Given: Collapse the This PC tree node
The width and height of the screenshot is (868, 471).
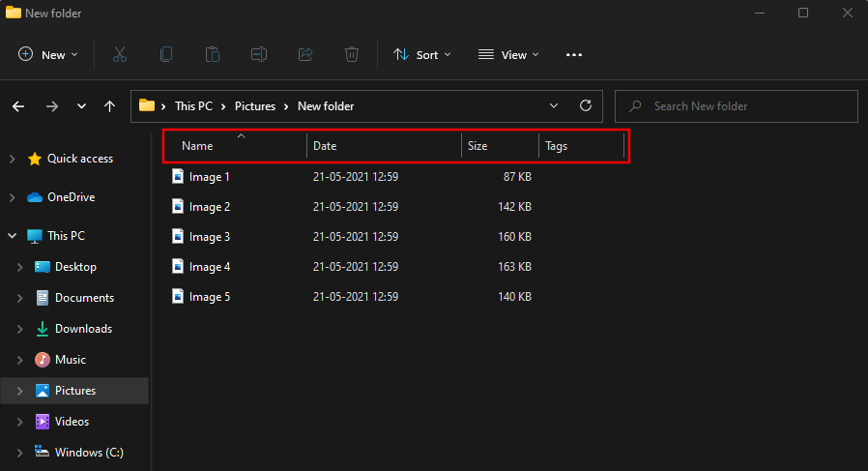Looking at the screenshot, I should [12, 236].
